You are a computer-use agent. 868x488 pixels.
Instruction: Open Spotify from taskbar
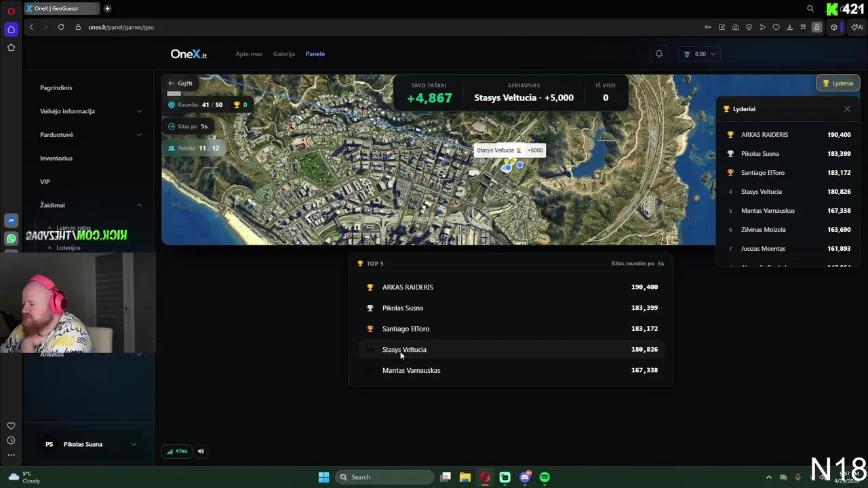[545, 477]
